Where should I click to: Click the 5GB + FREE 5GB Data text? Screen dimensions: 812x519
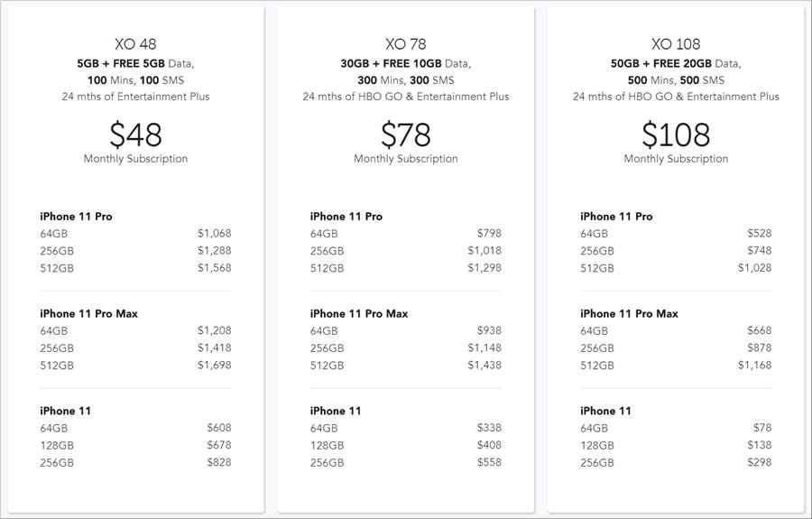point(135,64)
